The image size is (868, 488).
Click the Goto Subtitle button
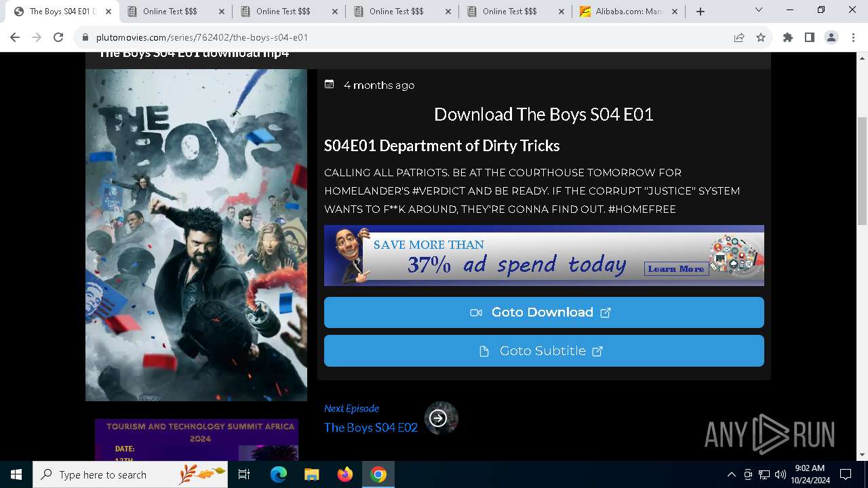click(544, 351)
